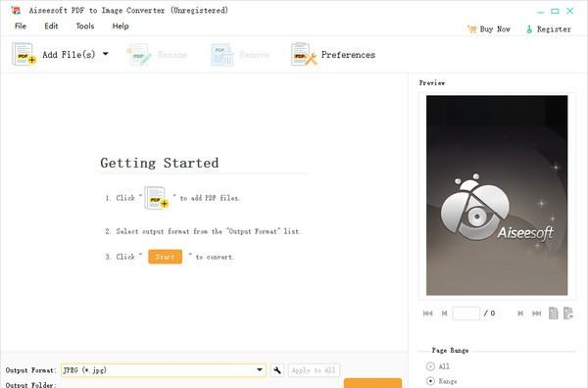Click the Apply to All button
Viewport: 588px width, 388px height.
[314, 370]
